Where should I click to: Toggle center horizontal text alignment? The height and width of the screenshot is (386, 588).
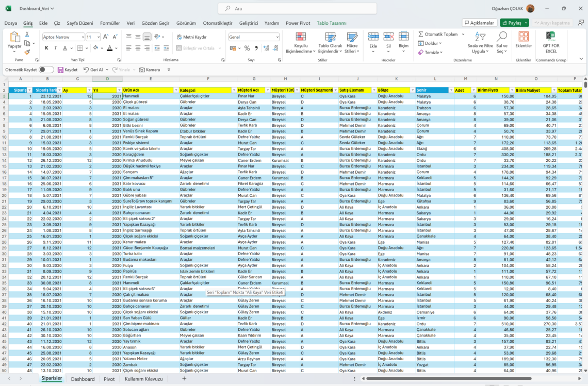138,48
